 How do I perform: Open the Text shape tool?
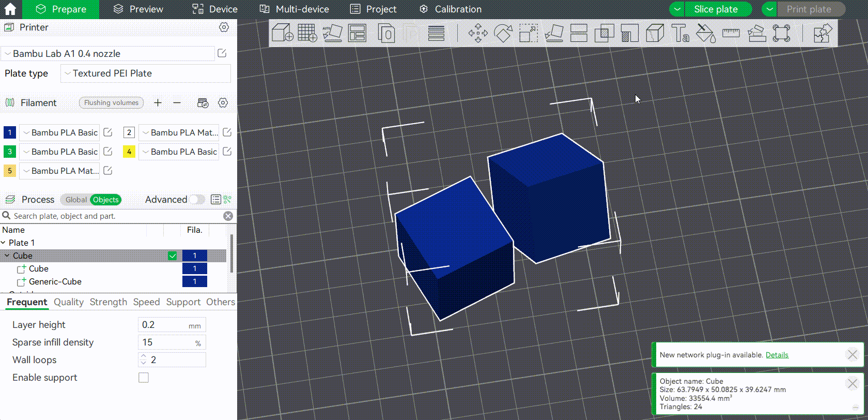click(680, 33)
